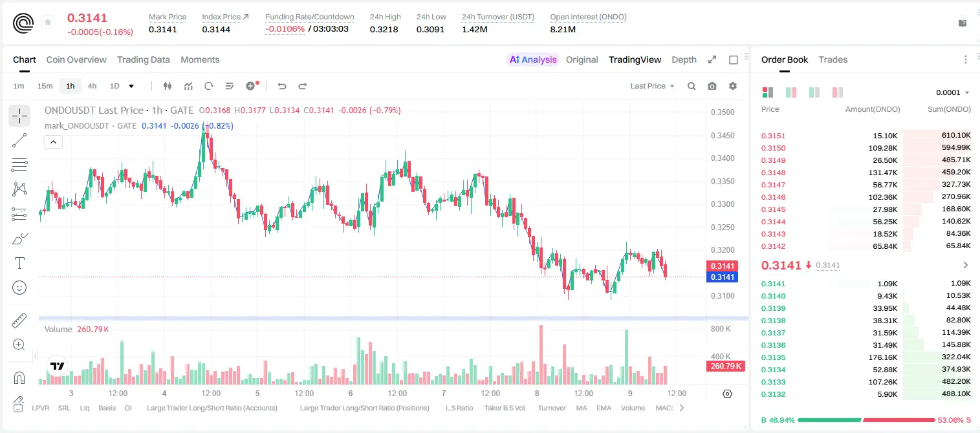Add ONDO to favorites with star icon

click(48, 23)
